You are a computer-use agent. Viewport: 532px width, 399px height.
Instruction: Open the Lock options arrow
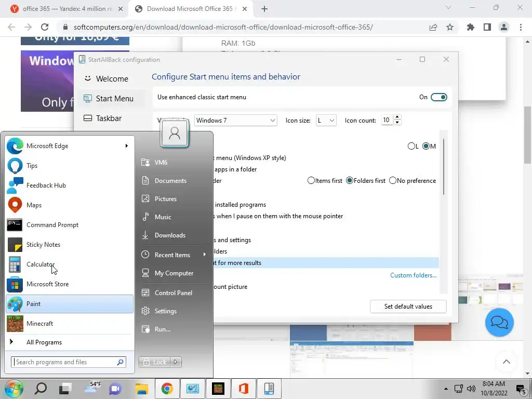pyautogui.click(x=176, y=362)
